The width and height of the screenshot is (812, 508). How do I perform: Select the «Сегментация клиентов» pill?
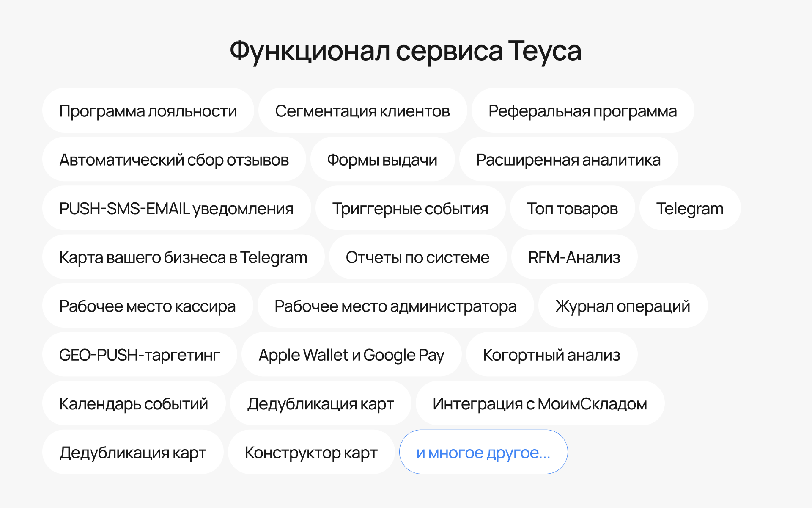(x=362, y=110)
